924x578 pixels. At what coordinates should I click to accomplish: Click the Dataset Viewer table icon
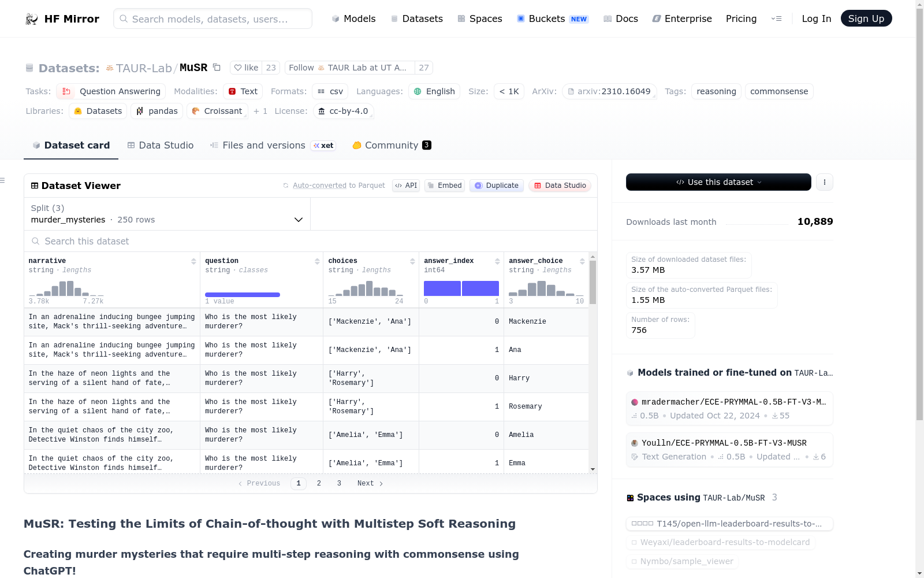[35, 186]
